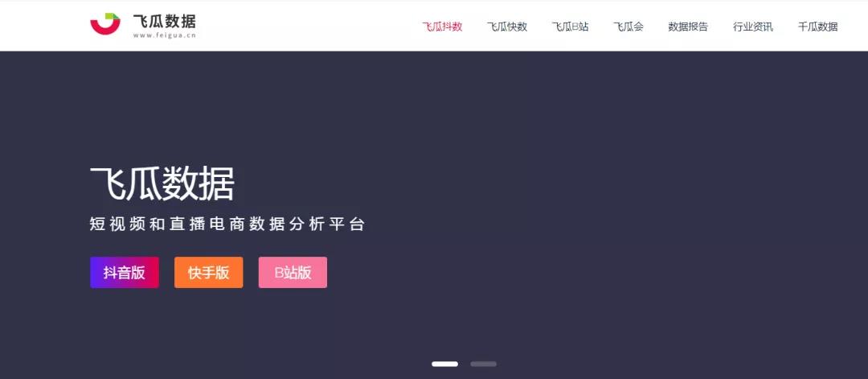Image resolution: width=868 pixels, height=379 pixels.
Task: Open the 行业资讯 nav link
Action: coord(753,27)
